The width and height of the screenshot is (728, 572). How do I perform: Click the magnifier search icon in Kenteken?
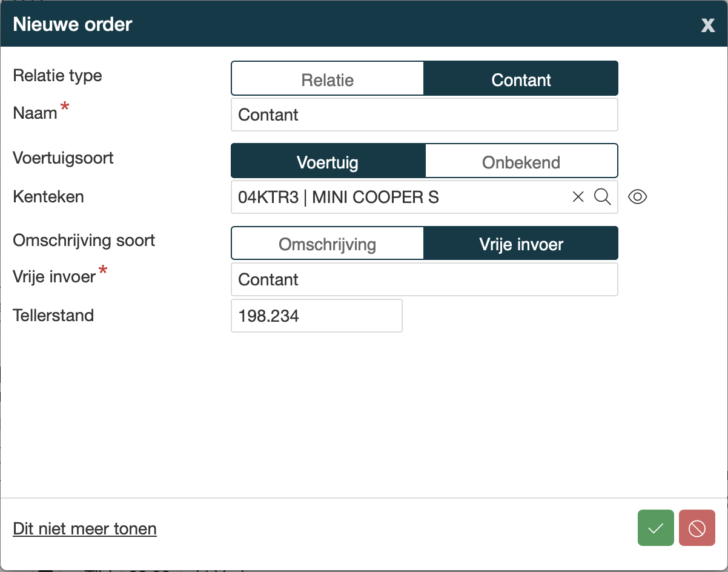click(602, 197)
